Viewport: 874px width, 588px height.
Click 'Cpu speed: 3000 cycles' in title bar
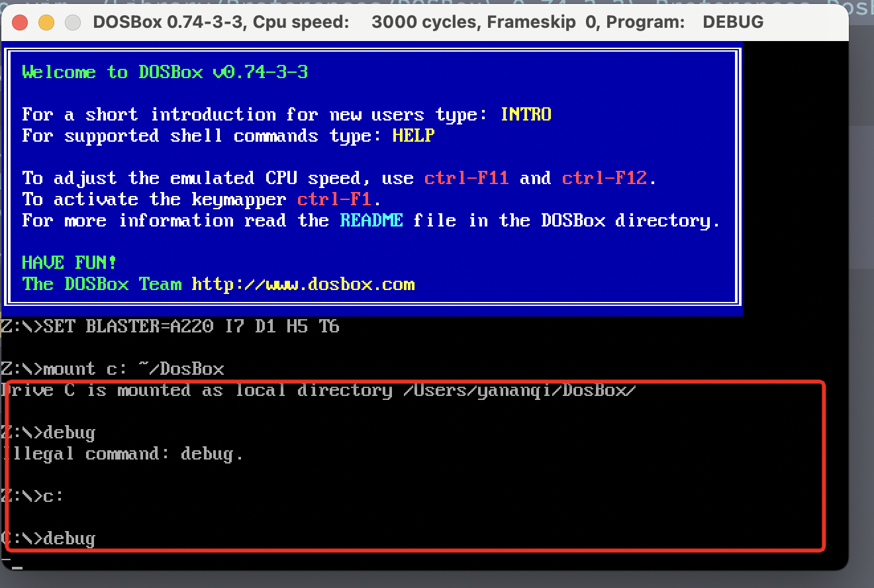[367, 22]
